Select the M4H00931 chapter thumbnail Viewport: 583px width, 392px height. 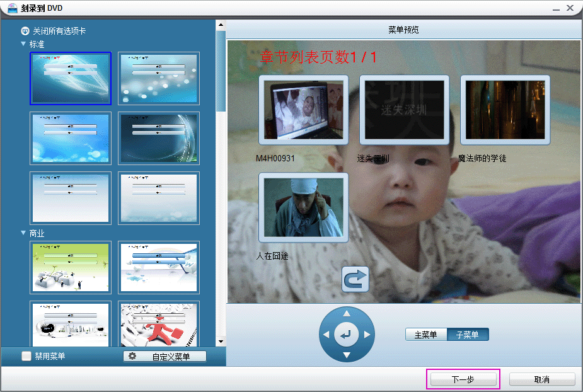click(x=304, y=110)
